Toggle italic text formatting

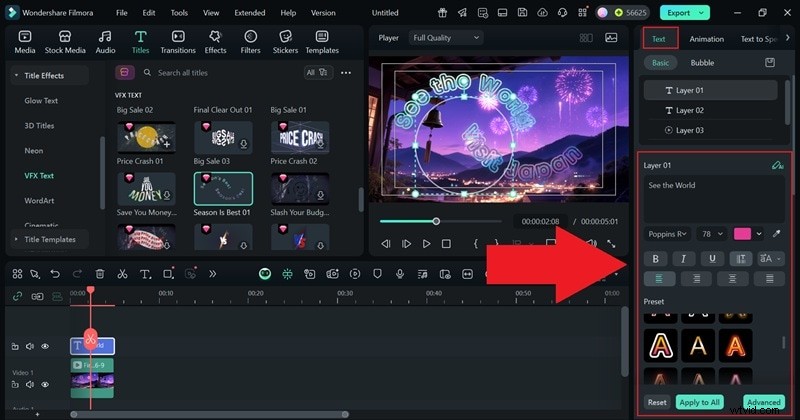click(x=683, y=259)
